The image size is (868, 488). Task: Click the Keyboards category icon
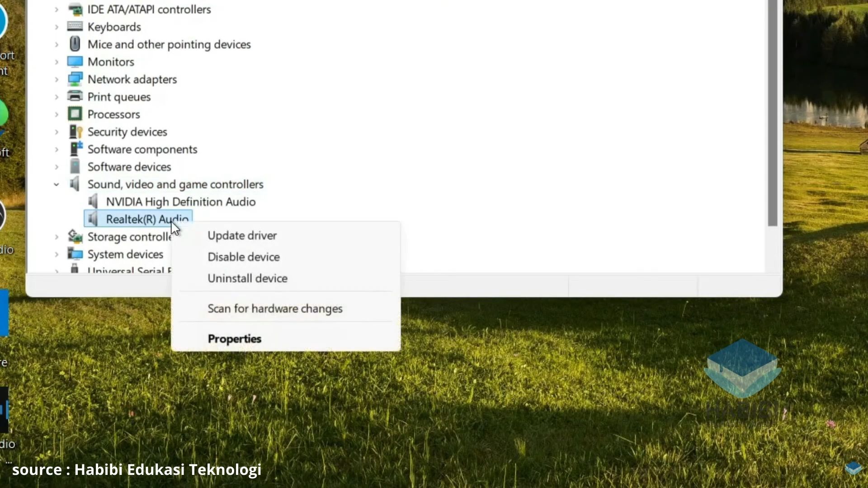point(75,26)
